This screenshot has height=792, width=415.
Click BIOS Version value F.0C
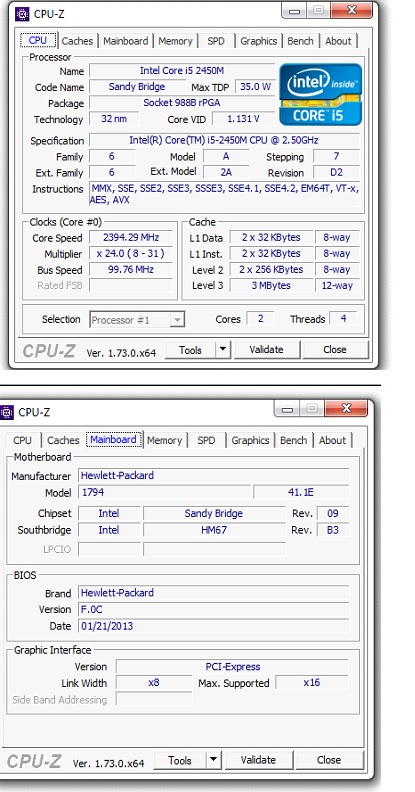tap(214, 610)
